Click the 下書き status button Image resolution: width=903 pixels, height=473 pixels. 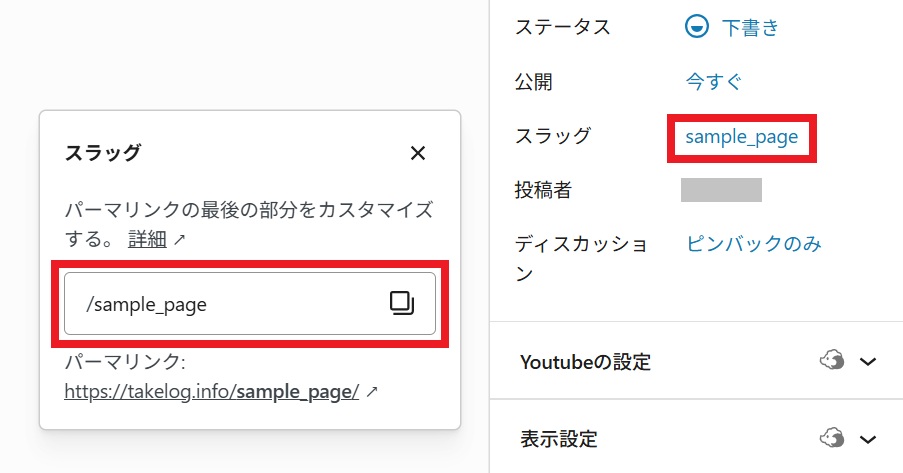pyautogui.click(x=750, y=27)
